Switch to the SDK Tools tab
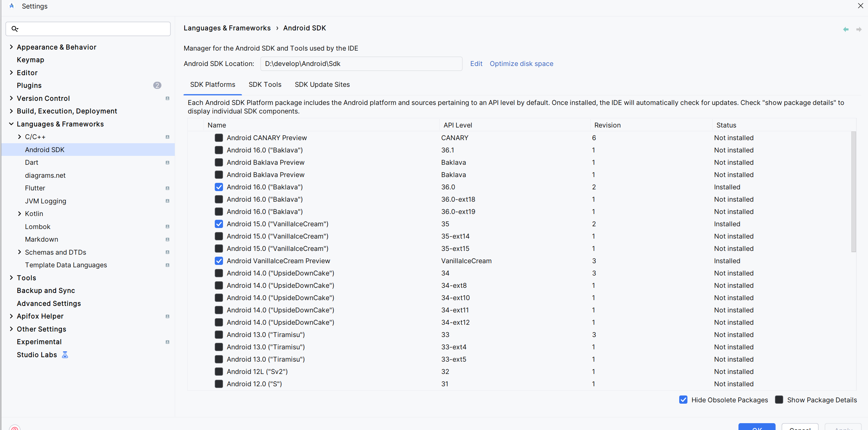868x430 pixels. [265, 84]
